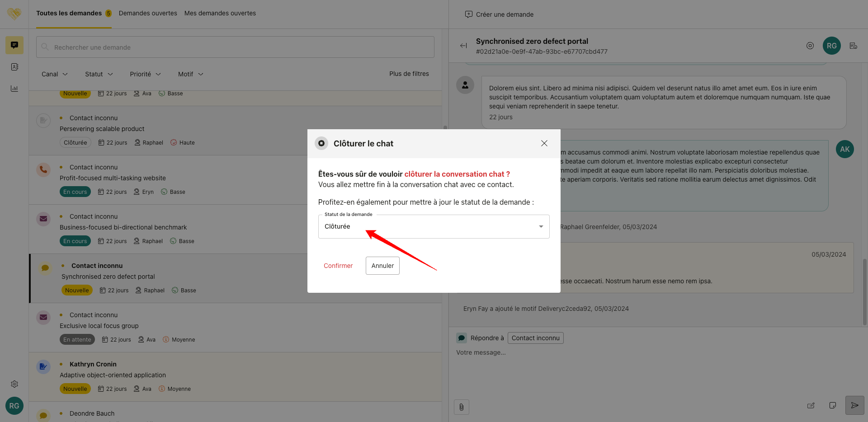The height and width of the screenshot is (422, 868).
Task: Click the send message arrow icon
Action: (x=854, y=405)
